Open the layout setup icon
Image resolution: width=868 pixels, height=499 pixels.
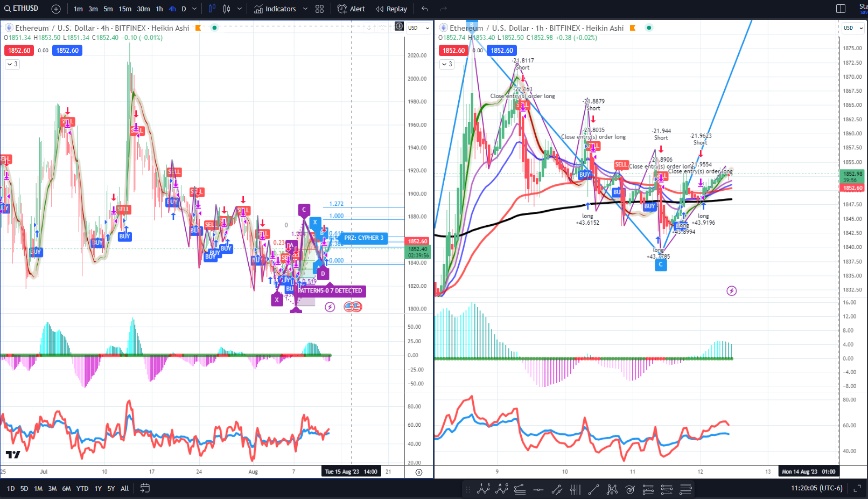coord(841,9)
